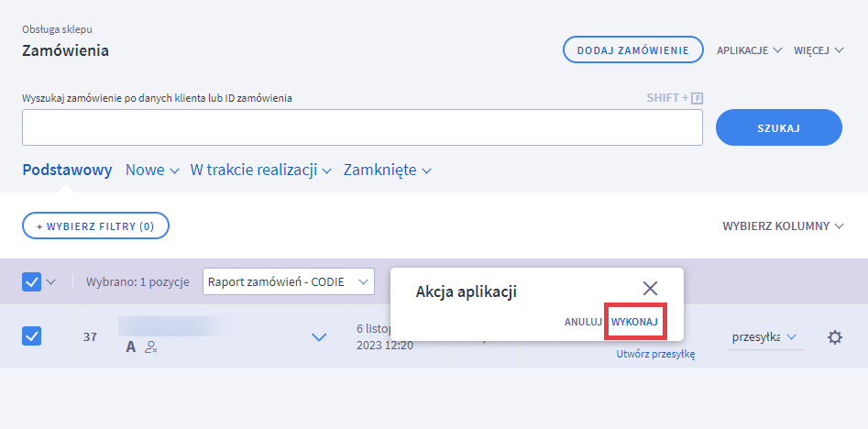Open the 'przesyłka' status dropdown
Screen dimensions: 868x429
point(764,337)
